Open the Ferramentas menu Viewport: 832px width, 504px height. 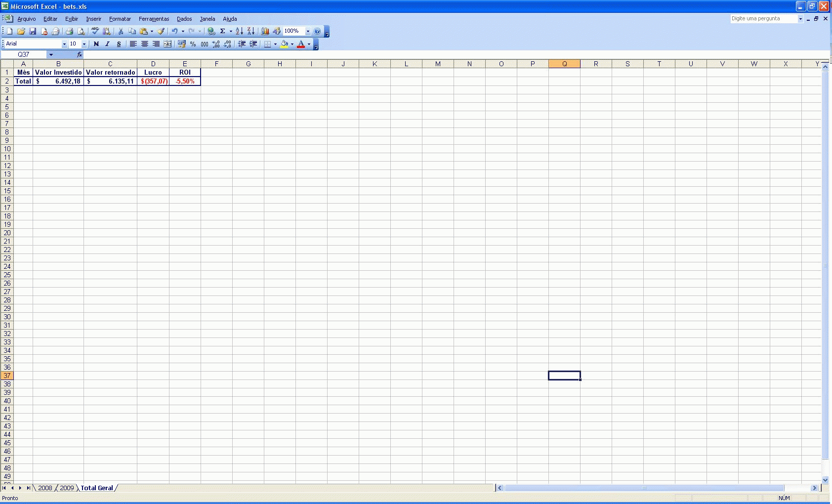[x=154, y=19]
